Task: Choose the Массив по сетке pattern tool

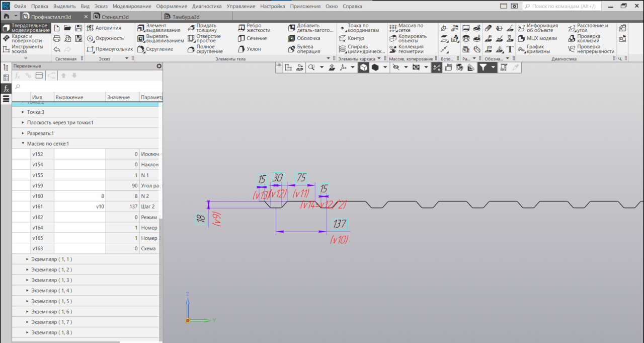Action: [407, 28]
